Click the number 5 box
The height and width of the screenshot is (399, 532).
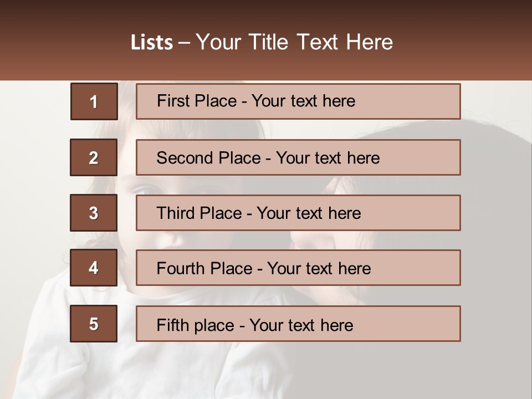coord(94,324)
